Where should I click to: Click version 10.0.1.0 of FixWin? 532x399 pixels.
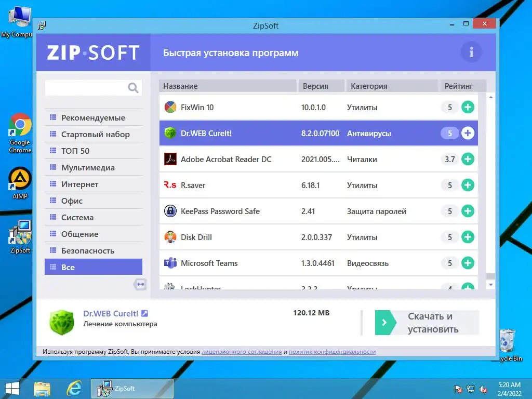point(313,107)
